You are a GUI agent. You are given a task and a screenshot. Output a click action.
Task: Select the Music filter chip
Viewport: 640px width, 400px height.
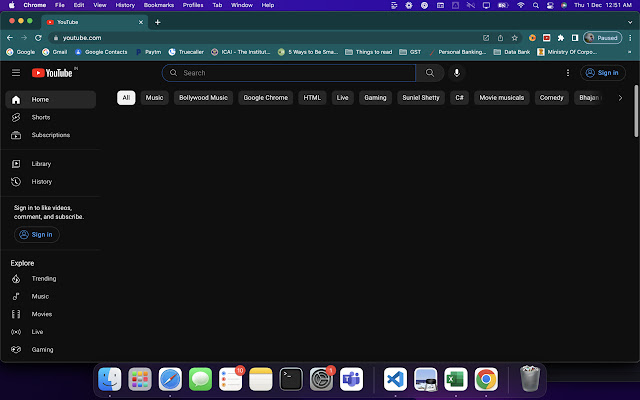click(154, 98)
